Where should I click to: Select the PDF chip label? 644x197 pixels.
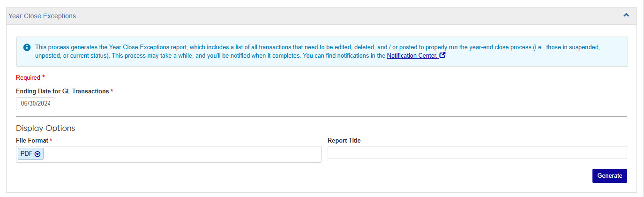click(26, 153)
